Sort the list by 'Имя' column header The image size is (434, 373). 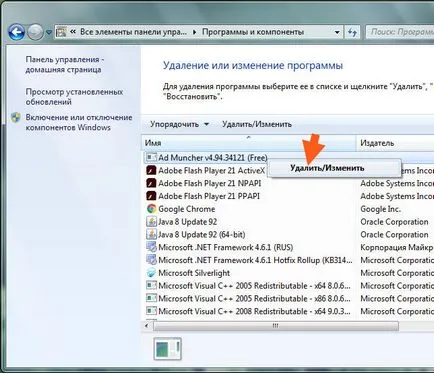point(249,143)
